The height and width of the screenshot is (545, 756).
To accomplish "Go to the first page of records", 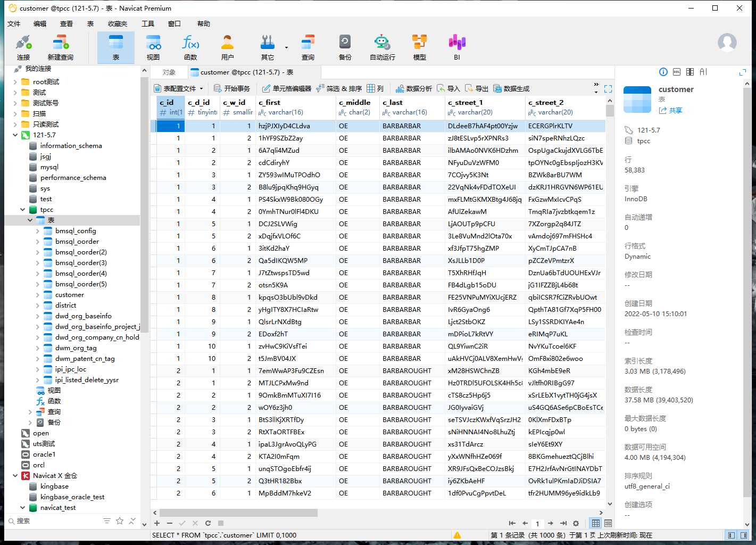I will tap(512, 523).
